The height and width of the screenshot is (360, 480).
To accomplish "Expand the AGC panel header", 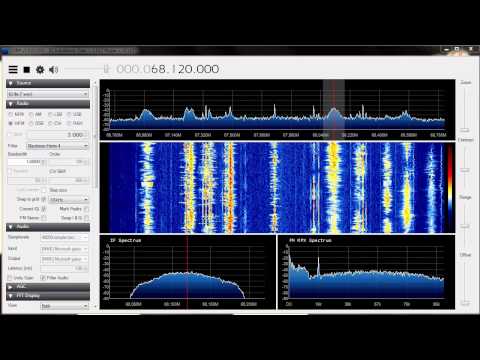I will 48,287.
